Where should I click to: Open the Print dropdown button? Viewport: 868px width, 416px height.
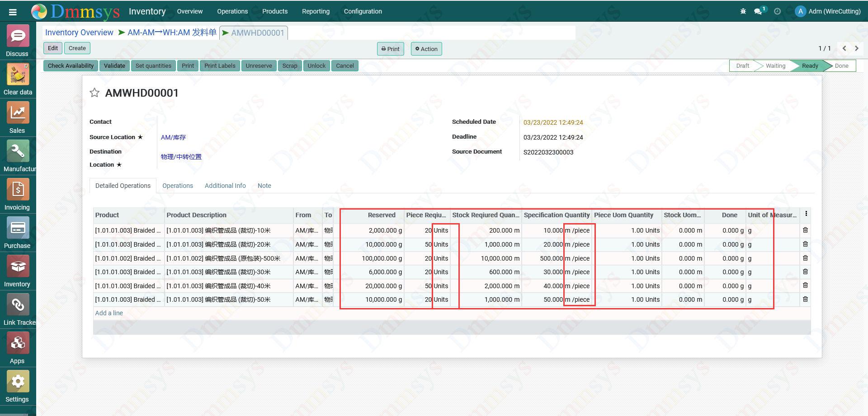tap(391, 49)
